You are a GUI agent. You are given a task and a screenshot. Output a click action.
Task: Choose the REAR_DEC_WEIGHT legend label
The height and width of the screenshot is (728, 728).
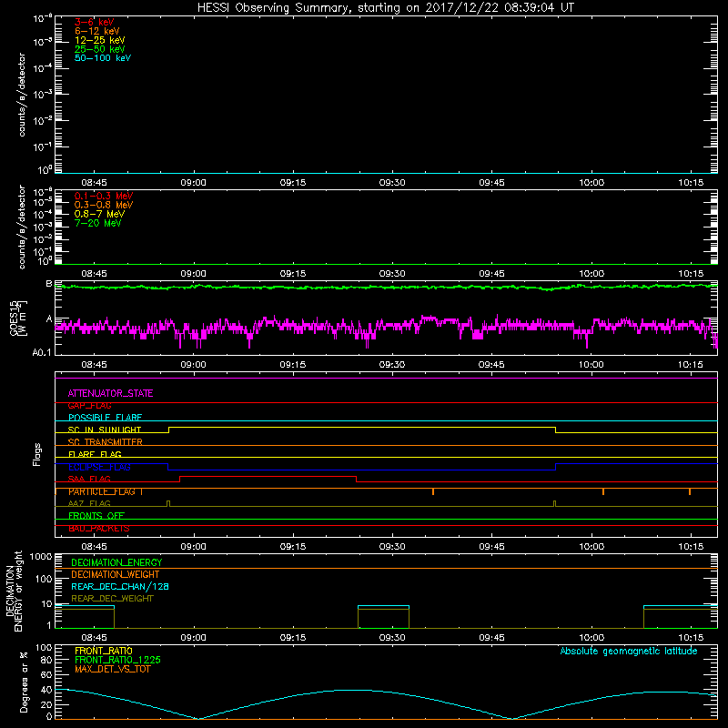point(112,599)
